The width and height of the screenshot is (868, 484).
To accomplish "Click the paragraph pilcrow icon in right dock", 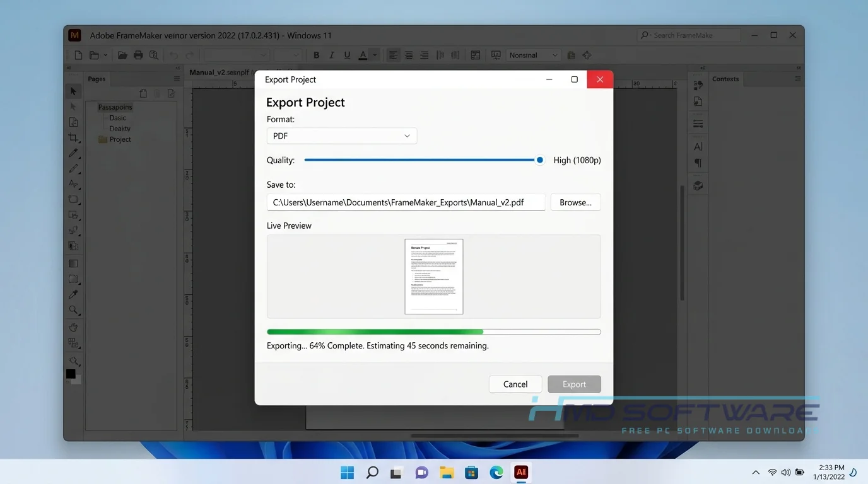I will 698,163.
